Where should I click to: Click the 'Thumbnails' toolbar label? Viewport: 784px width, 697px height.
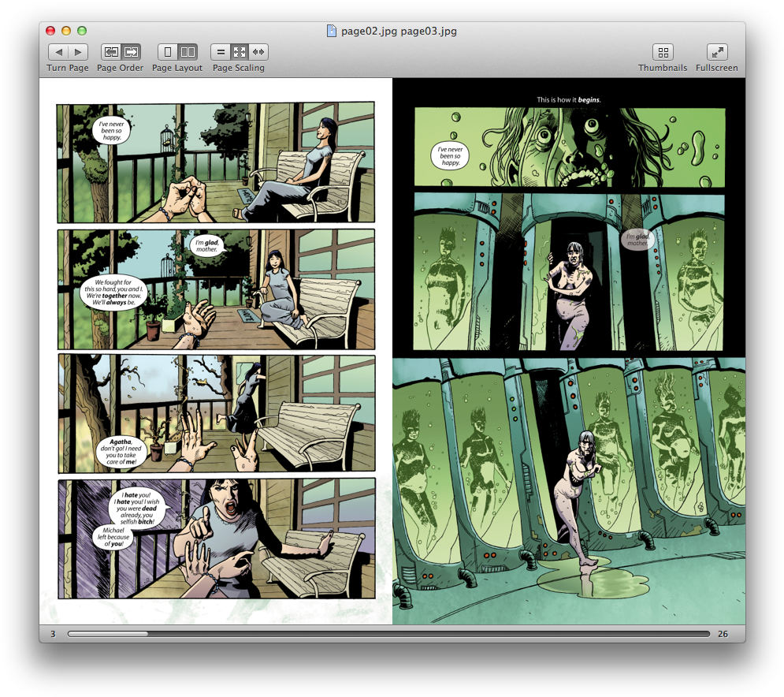click(x=663, y=68)
